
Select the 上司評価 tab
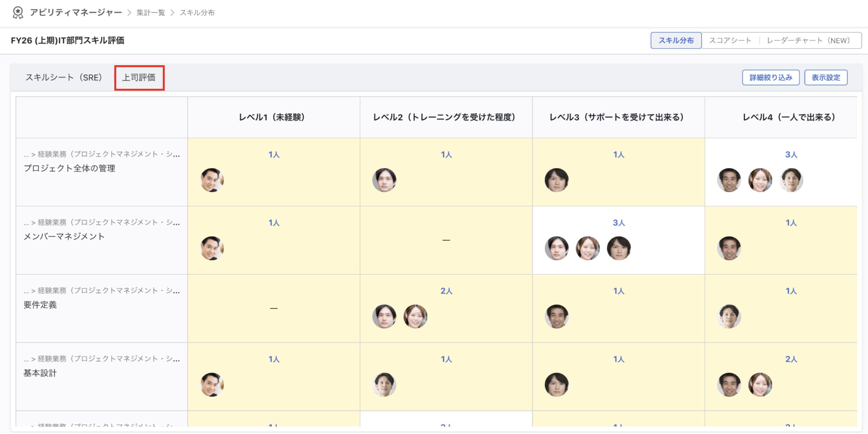[139, 77]
